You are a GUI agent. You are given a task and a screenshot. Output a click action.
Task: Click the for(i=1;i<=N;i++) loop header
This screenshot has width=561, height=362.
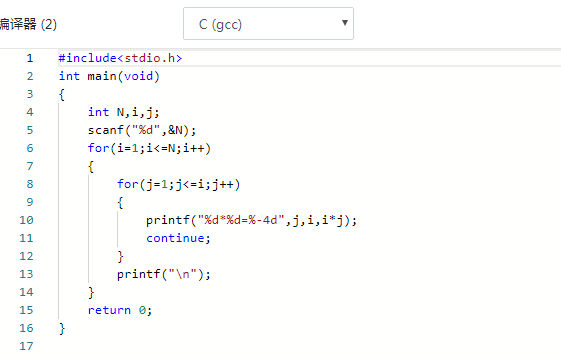(150, 148)
